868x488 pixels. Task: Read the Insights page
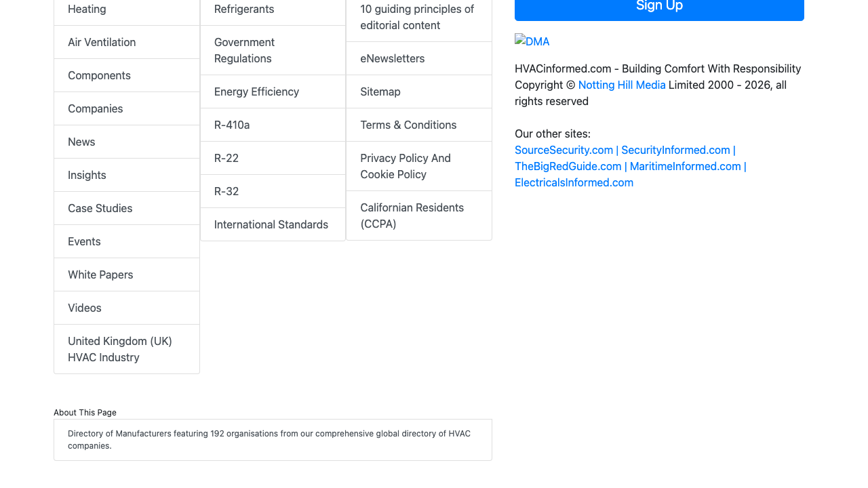(87, 175)
